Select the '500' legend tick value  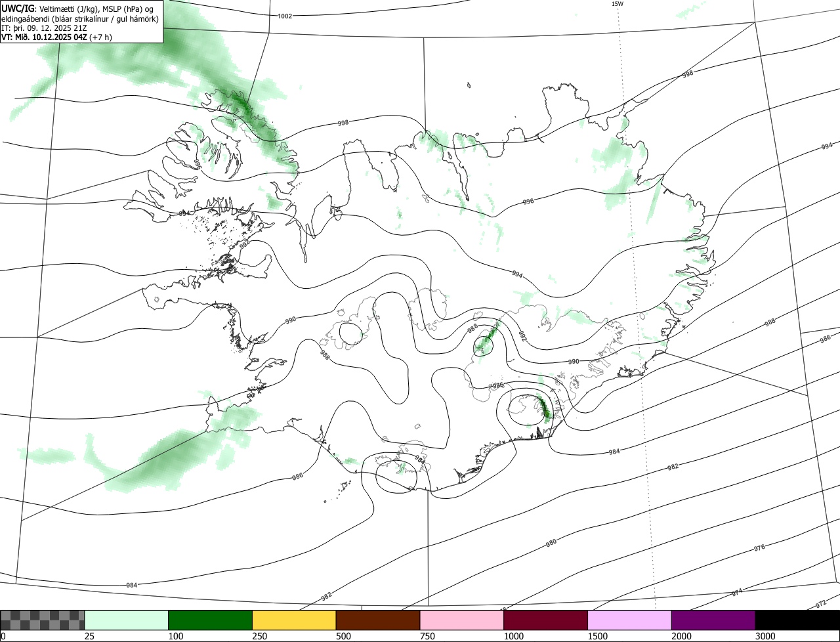[x=344, y=636]
